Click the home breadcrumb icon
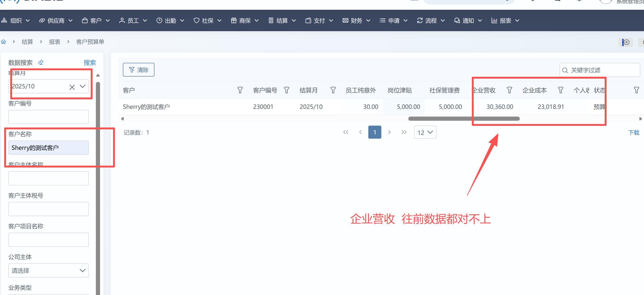644x295 pixels. click(x=3, y=42)
